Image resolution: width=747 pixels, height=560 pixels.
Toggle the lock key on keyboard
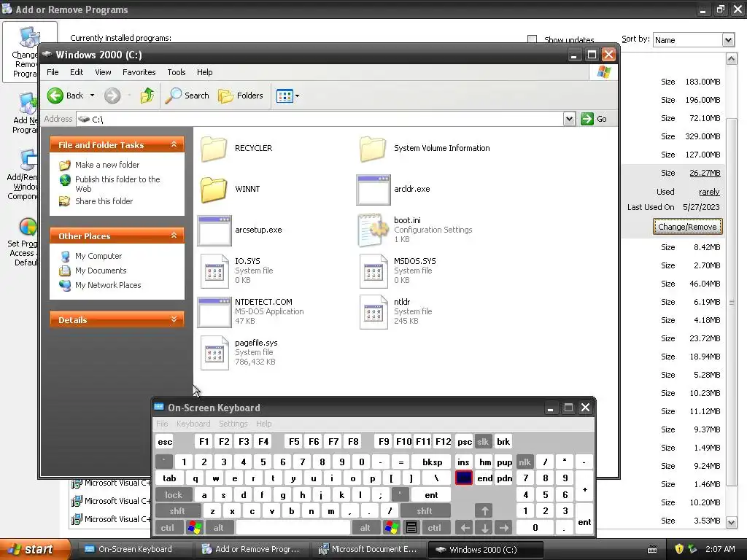[x=174, y=495]
